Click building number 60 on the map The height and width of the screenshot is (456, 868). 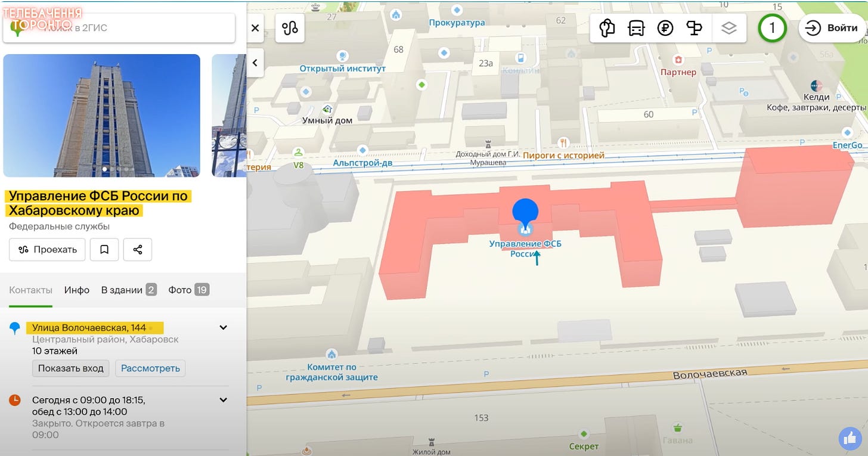coord(649,114)
